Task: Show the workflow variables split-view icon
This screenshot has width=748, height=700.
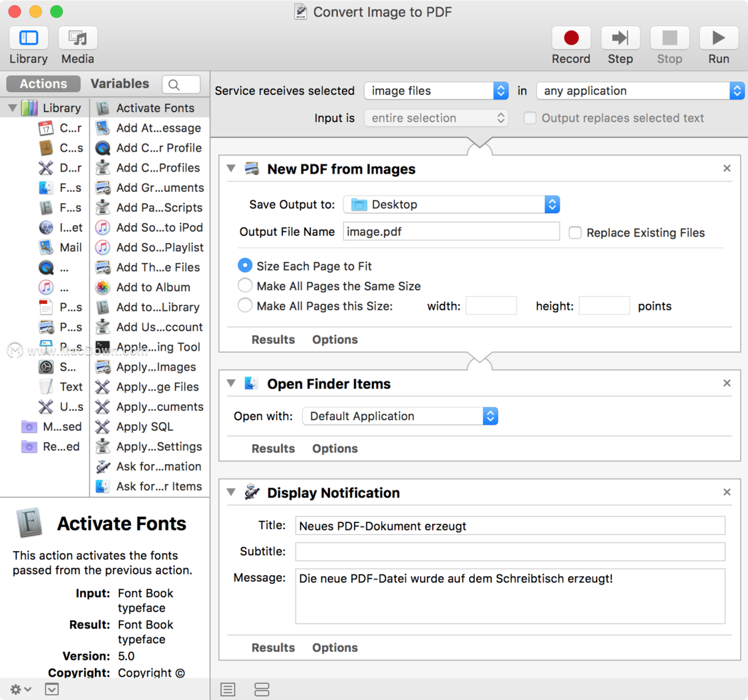Action: [x=262, y=689]
